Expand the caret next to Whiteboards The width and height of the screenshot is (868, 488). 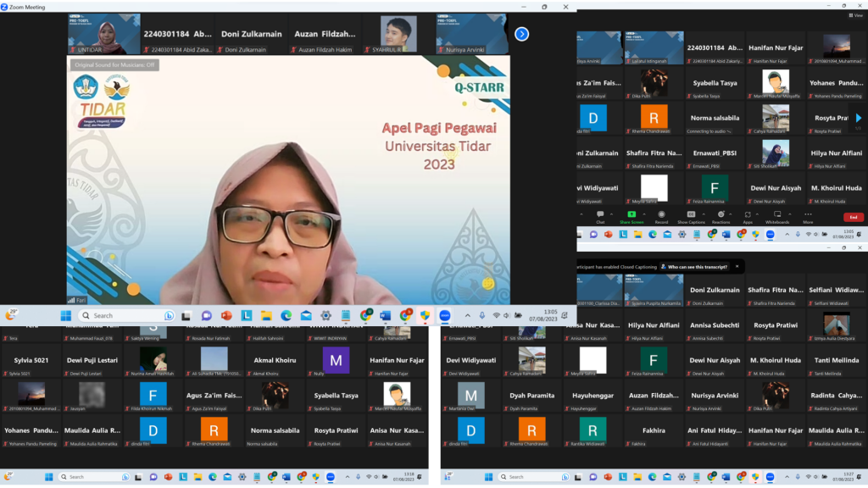point(790,214)
